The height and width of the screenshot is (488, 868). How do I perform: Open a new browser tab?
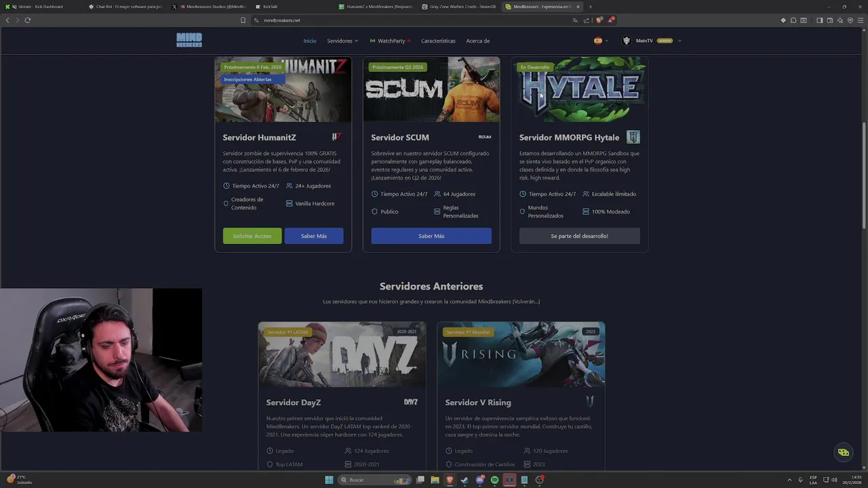click(590, 7)
